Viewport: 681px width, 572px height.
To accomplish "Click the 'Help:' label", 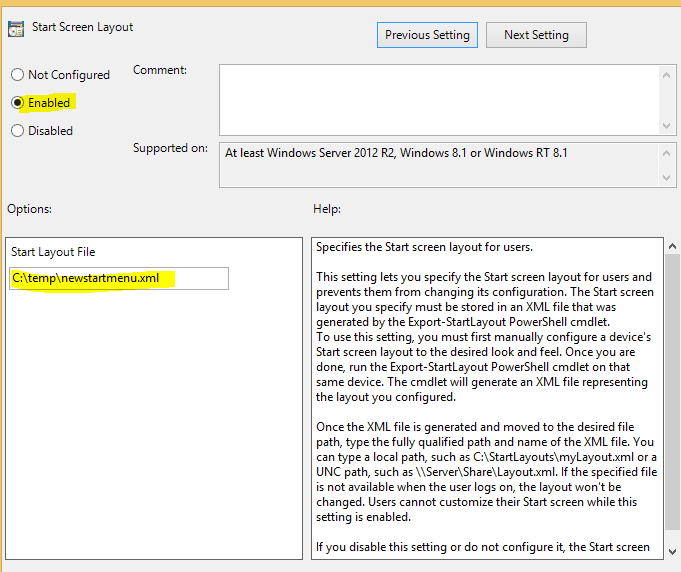I will pos(327,209).
